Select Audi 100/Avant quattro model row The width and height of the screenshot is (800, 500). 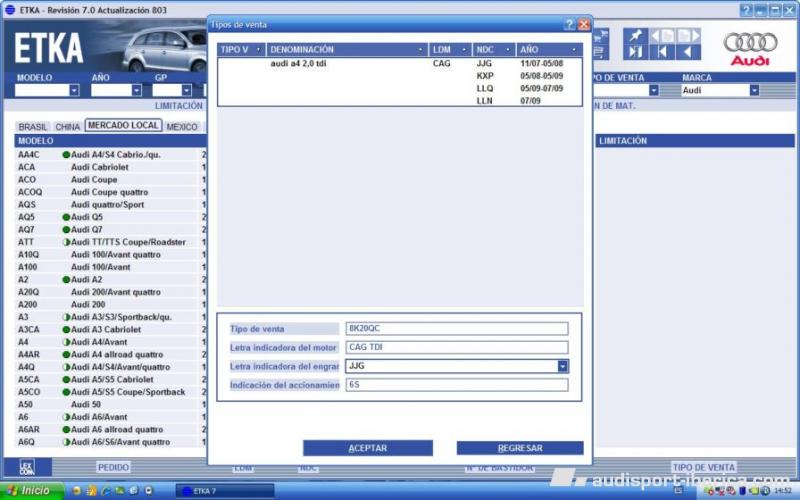(110, 255)
